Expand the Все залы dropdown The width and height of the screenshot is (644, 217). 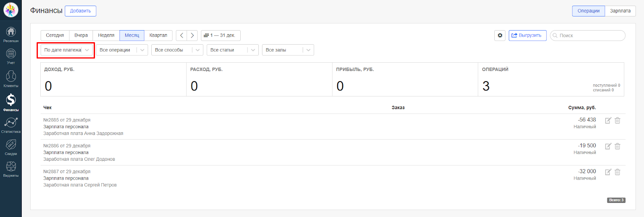click(288, 50)
